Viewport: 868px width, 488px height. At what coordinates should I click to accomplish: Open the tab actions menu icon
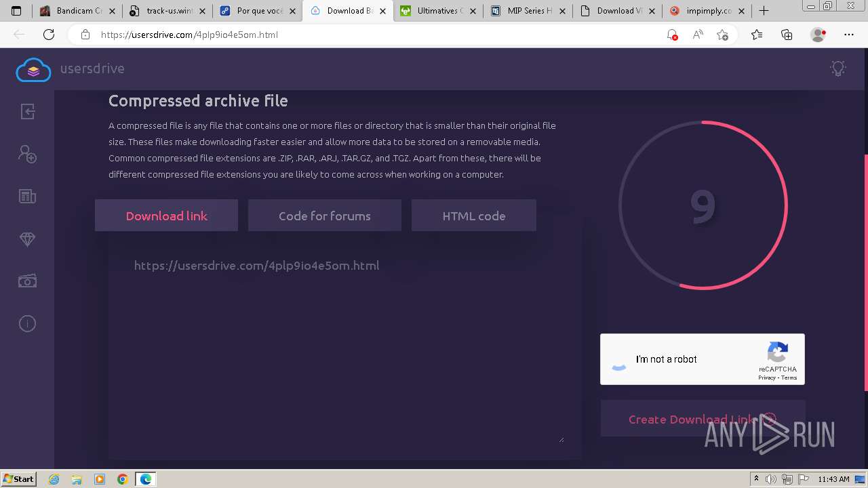[x=16, y=11]
